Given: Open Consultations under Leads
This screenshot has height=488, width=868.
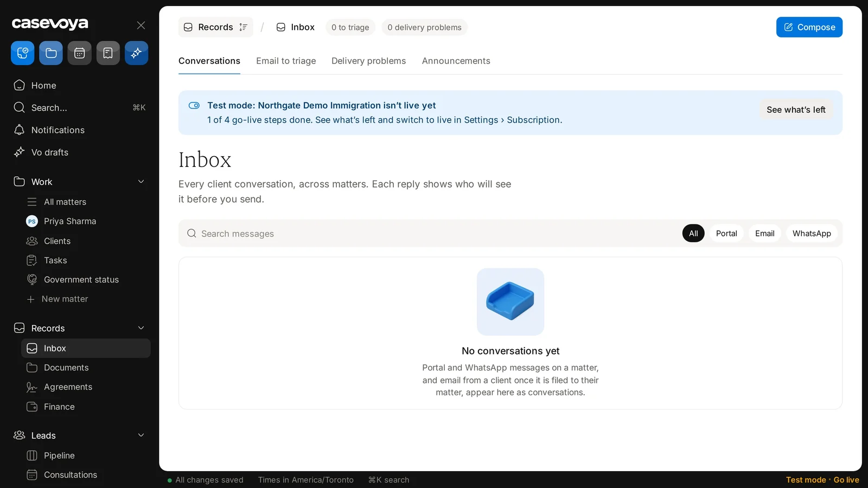Looking at the screenshot, I should [x=86, y=475].
